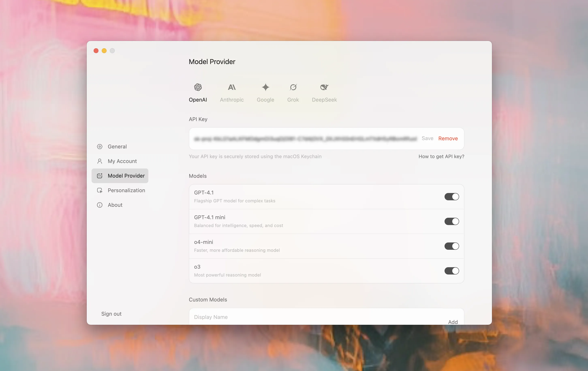This screenshot has height=371, width=588.
Task: Open the General settings page
Action: click(117, 146)
